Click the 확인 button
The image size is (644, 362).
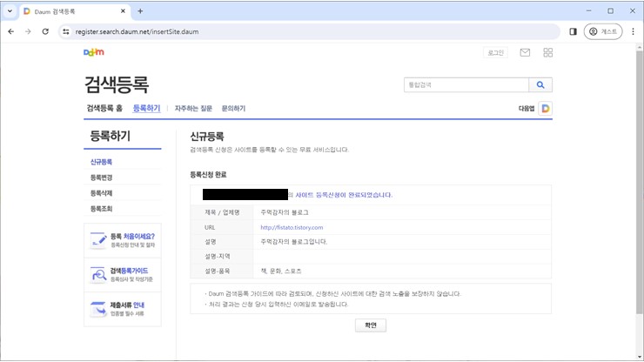pos(371,325)
